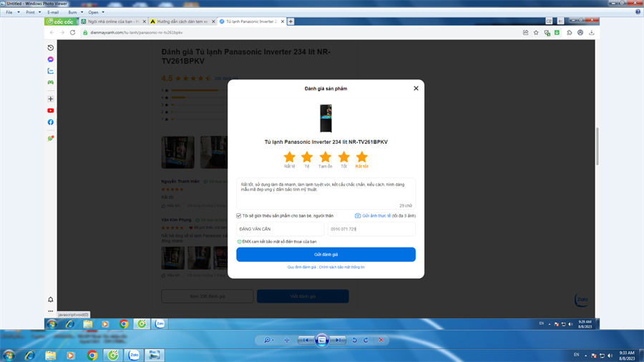Expand the Print menu dropdown arrow

pos(40,12)
